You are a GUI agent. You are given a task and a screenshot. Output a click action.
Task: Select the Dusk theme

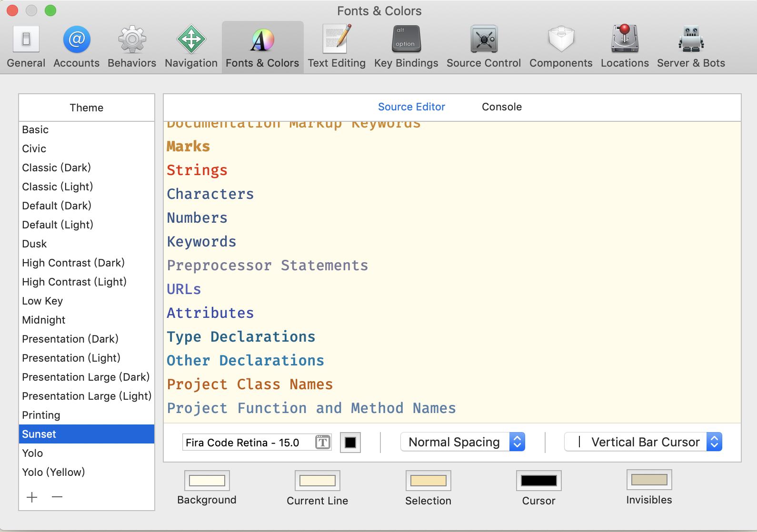coord(87,244)
